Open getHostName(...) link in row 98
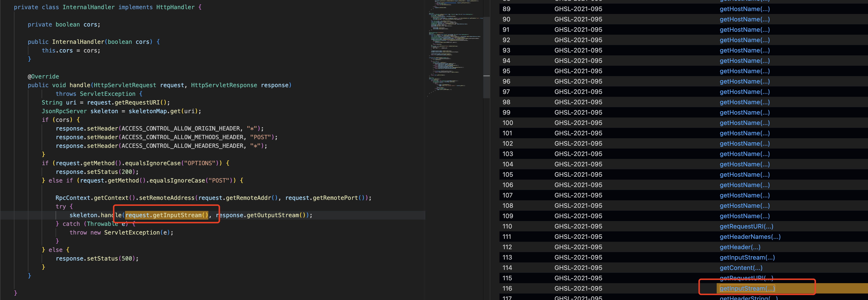 coord(745,102)
